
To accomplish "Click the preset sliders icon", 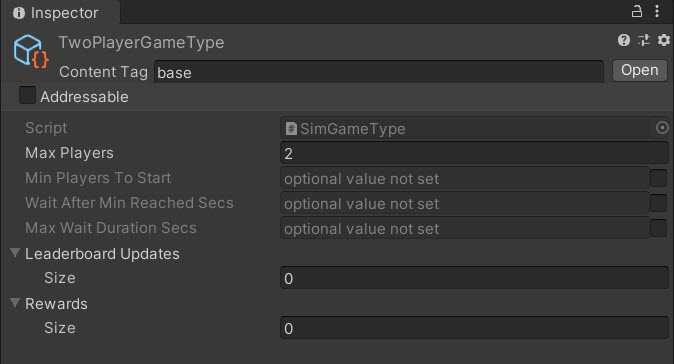I will tap(643, 40).
